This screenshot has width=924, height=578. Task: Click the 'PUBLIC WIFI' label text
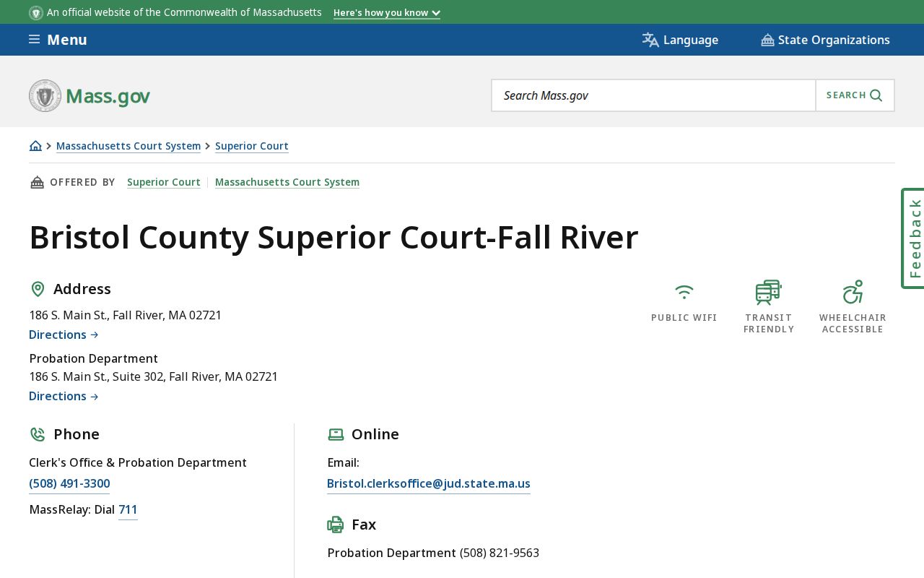pyautogui.click(x=684, y=318)
